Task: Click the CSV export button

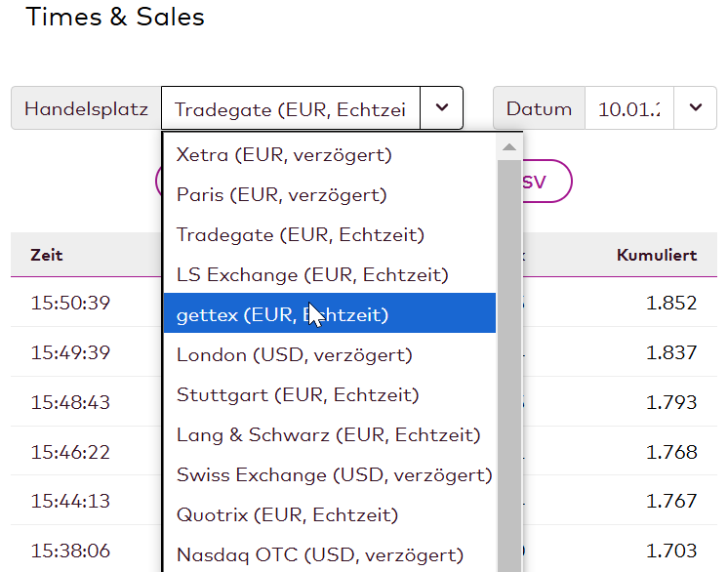Action: [546, 182]
